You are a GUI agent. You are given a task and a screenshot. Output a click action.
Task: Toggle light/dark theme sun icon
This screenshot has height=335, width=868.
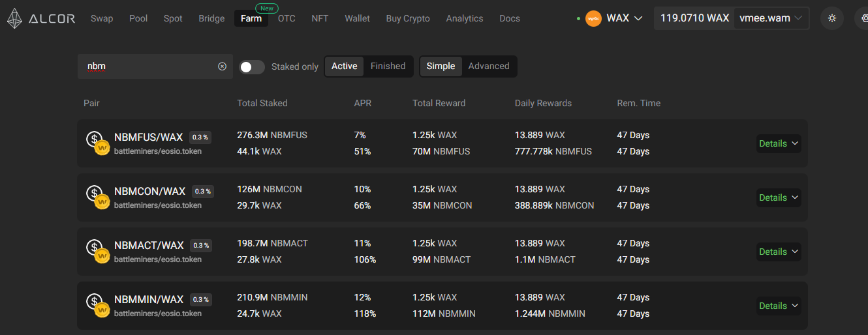(x=832, y=18)
